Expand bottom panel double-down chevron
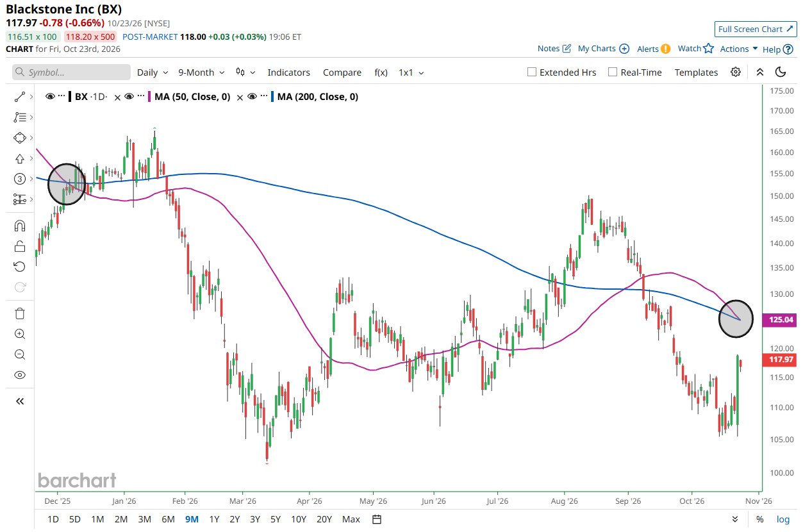The height and width of the screenshot is (532, 803). coord(735,519)
